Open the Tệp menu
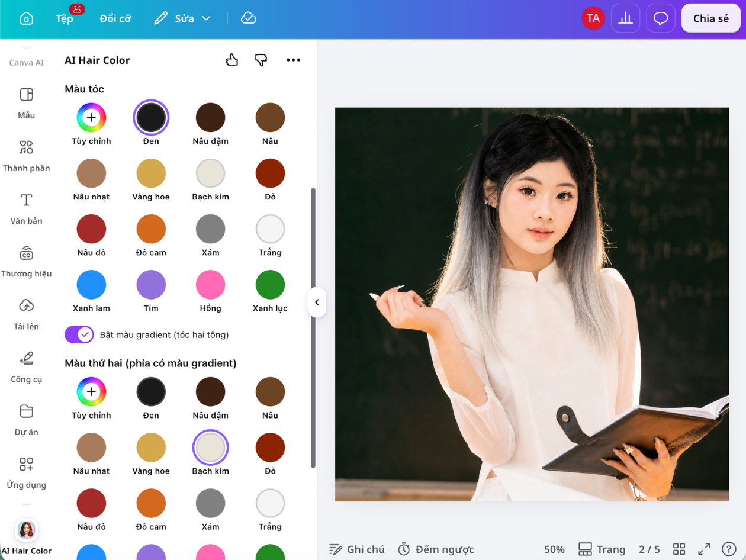Image resolution: width=746 pixels, height=560 pixels. [65, 18]
